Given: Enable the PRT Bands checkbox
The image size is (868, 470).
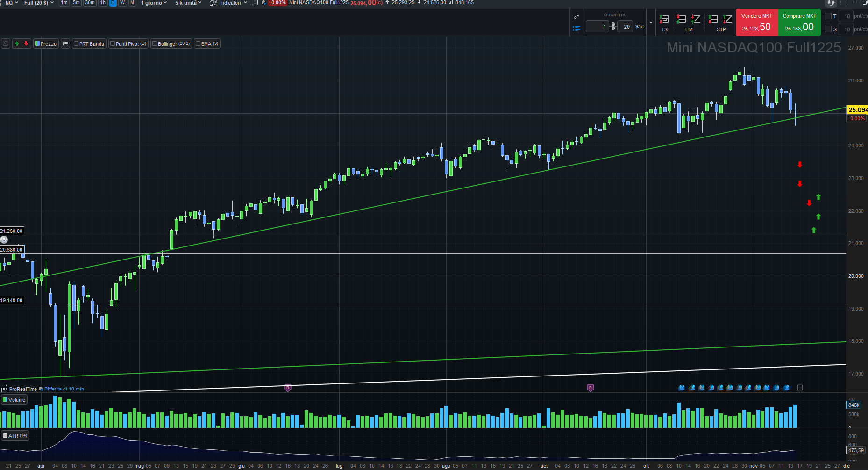Looking at the screenshot, I should (76, 44).
